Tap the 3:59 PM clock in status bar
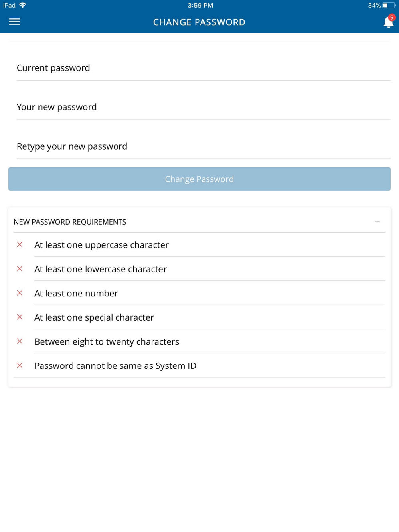399x532 pixels. click(200, 6)
